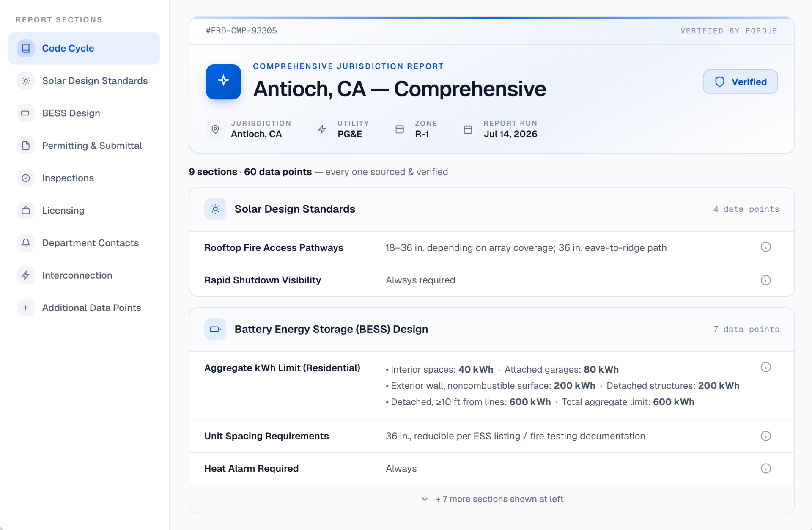Go to Solar Design Standards section
The width and height of the screenshot is (812, 530).
coord(84,81)
